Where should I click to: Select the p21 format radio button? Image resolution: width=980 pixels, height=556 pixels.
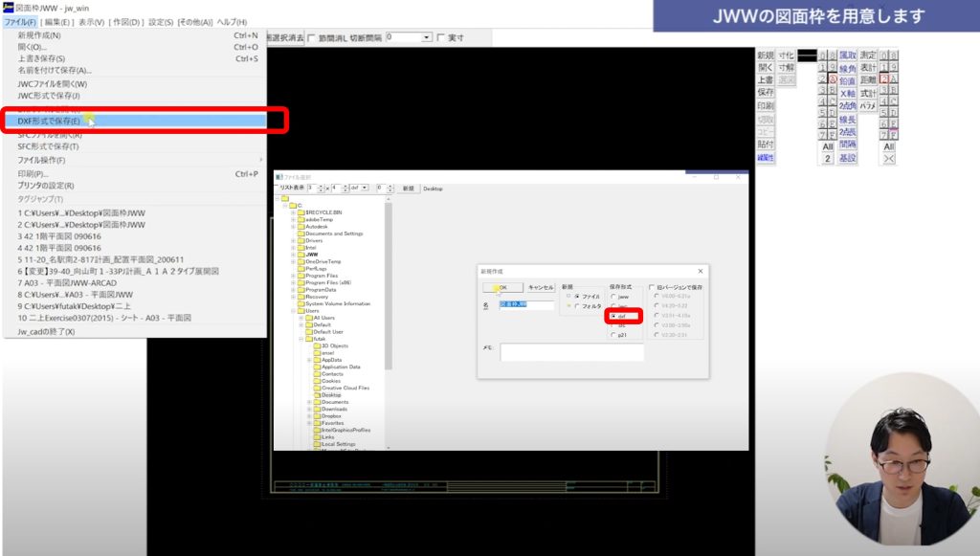tap(613, 335)
